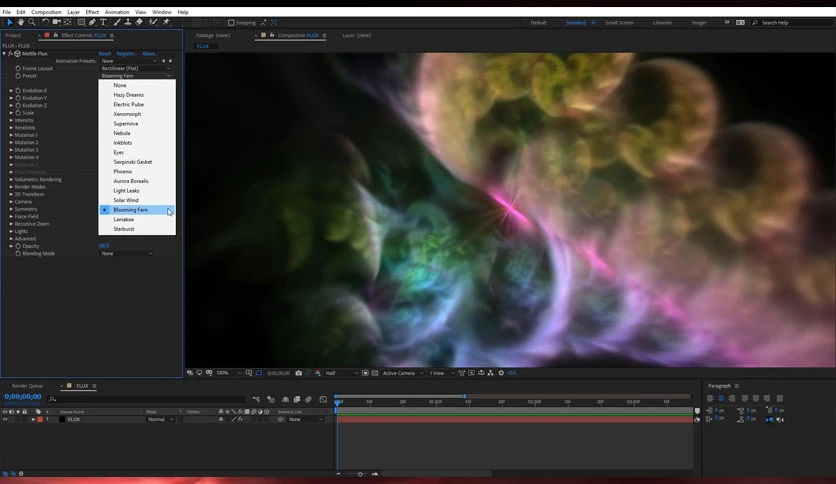Open the Composition menu
The width and height of the screenshot is (836, 484).
(46, 12)
